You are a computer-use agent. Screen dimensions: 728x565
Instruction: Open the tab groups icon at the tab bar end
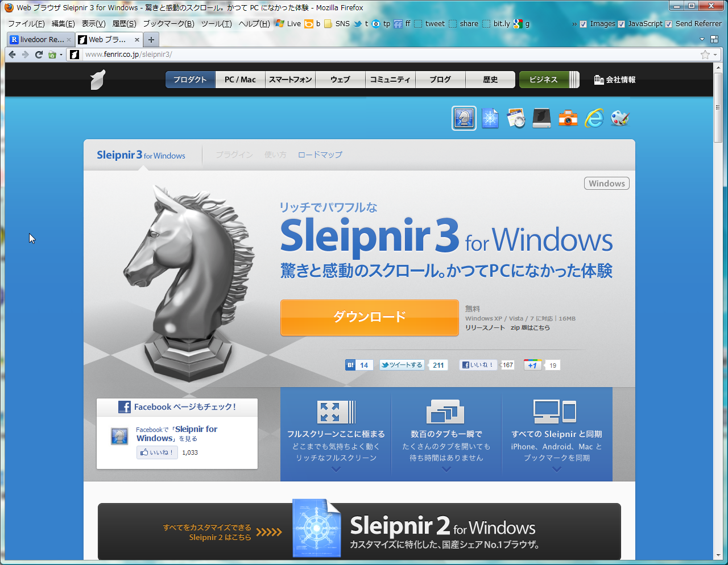[x=714, y=40]
